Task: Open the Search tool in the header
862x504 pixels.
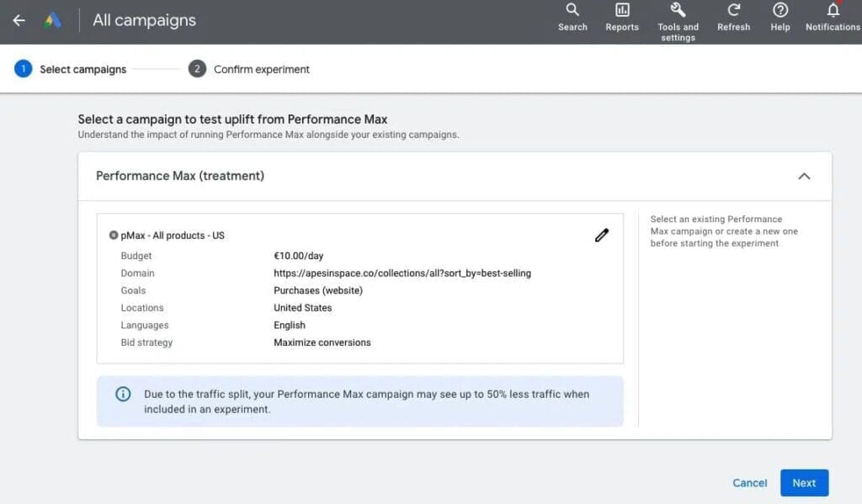Action: pyautogui.click(x=572, y=18)
